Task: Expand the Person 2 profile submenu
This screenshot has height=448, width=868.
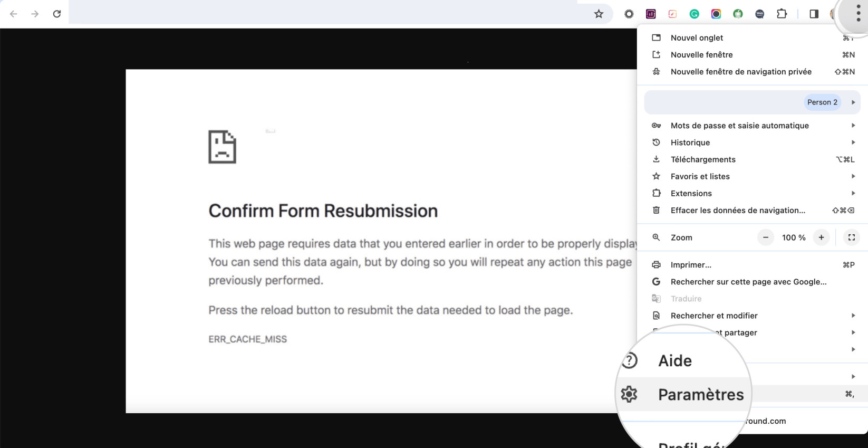Action: point(753,102)
